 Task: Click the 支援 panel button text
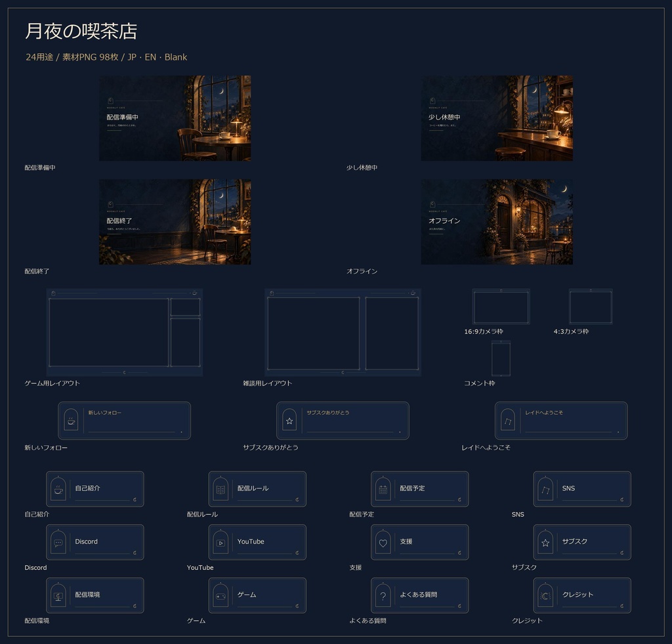[406, 542]
